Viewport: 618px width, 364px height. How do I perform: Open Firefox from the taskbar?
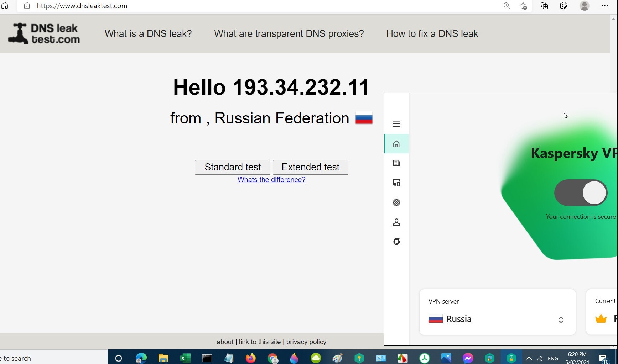[x=251, y=358]
